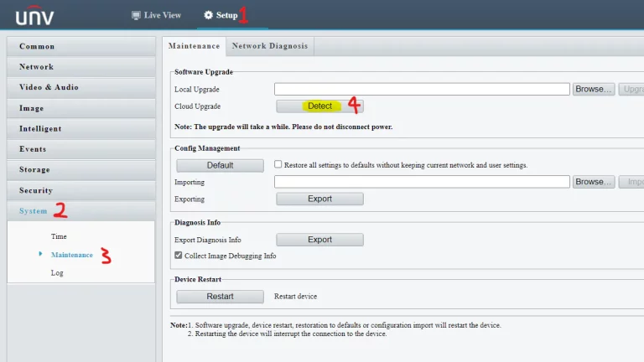Click the 'Software Upgrade' section heading
The image size is (644, 362).
(204, 72)
